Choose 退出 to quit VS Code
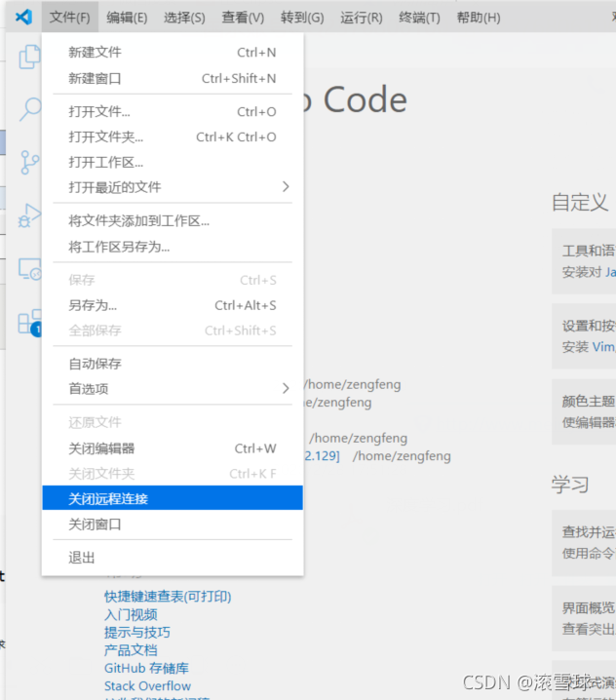Viewport: 616px width, 700px height. pyautogui.click(x=173, y=558)
